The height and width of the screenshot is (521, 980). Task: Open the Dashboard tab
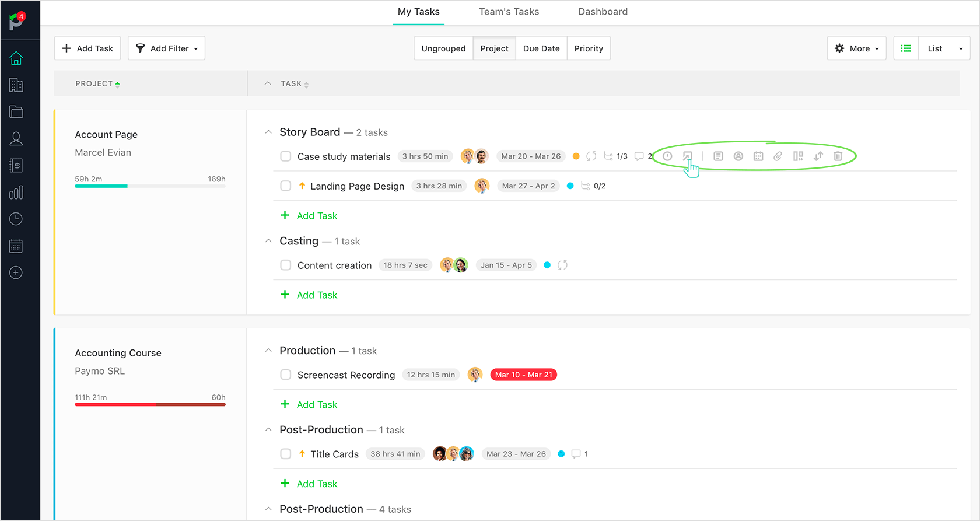[603, 11]
